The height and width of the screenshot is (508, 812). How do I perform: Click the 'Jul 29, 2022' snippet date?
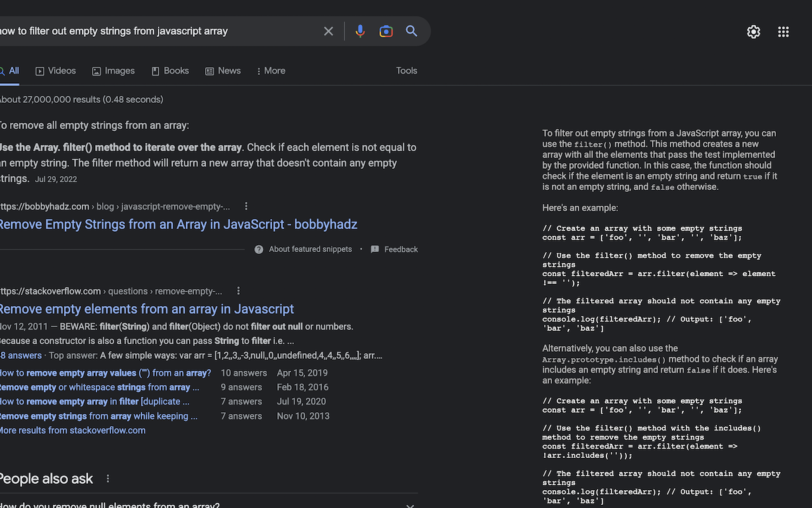point(56,180)
